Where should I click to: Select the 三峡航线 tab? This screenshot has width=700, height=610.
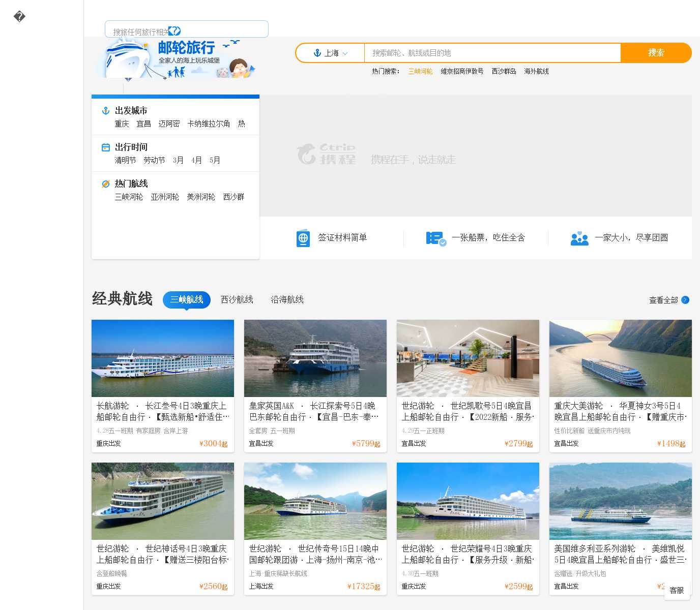(x=187, y=300)
